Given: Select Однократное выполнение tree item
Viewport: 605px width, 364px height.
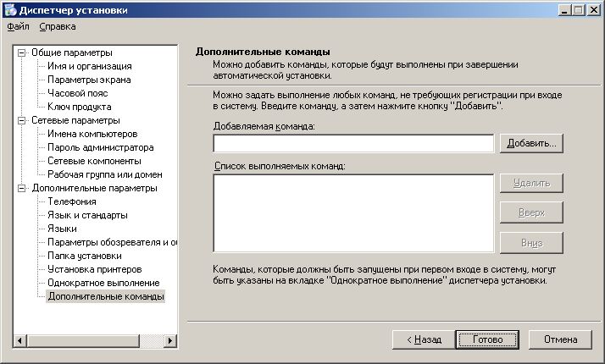Looking at the screenshot, I should click(103, 283).
